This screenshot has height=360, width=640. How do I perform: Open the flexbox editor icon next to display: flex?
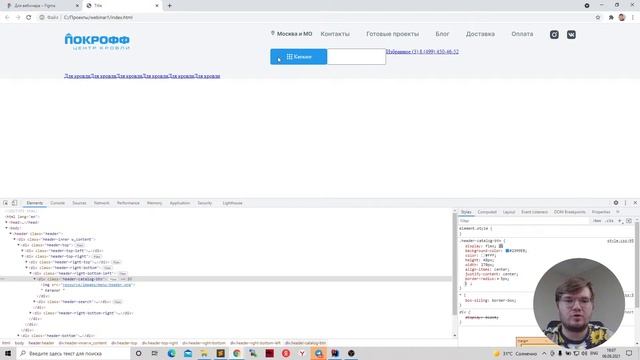point(501,246)
